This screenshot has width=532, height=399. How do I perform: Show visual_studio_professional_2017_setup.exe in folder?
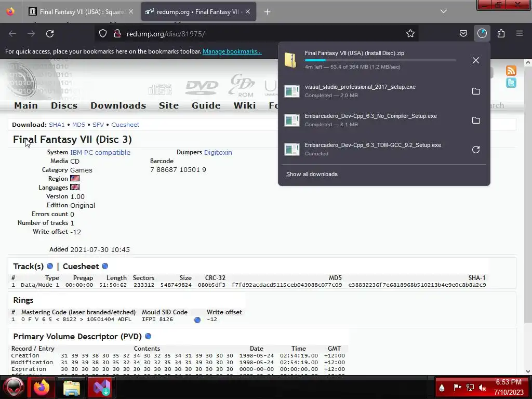point(476,91)
